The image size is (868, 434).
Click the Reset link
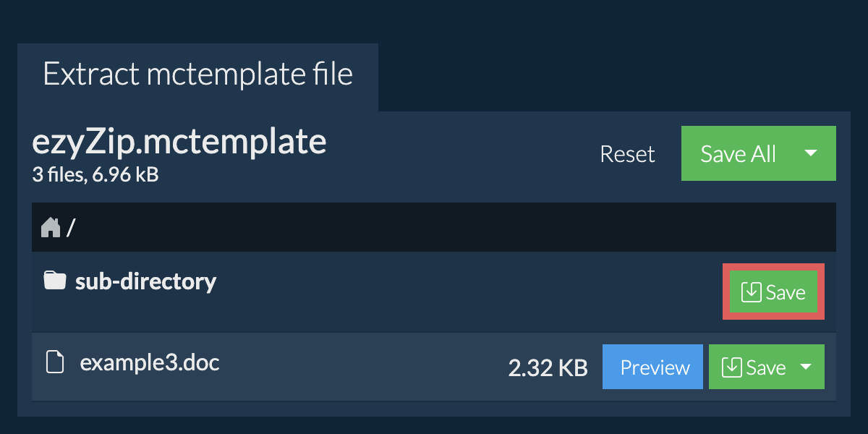(627, 154)
